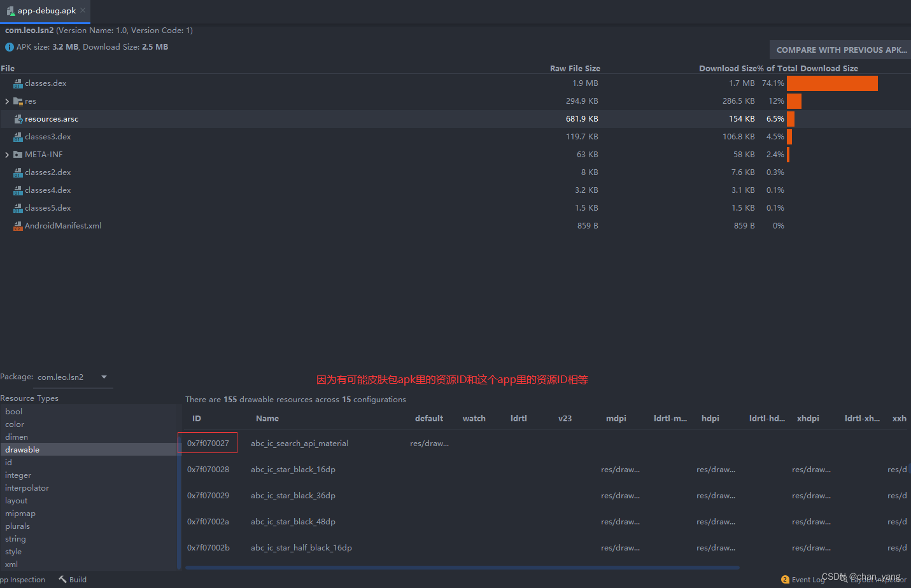Open the Package com.leo.lsn2 dropdown
911x588 pixels.
[74, 377]
